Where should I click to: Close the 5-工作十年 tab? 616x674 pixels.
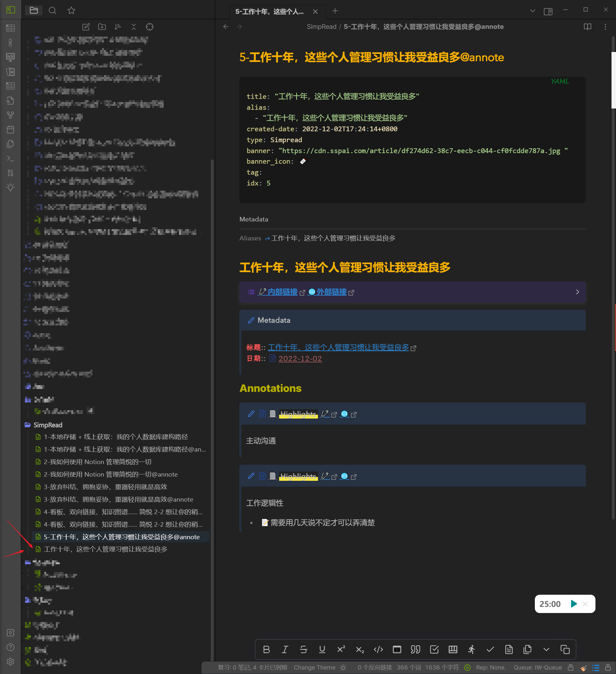pyautogui.click(x=315, y=12)
